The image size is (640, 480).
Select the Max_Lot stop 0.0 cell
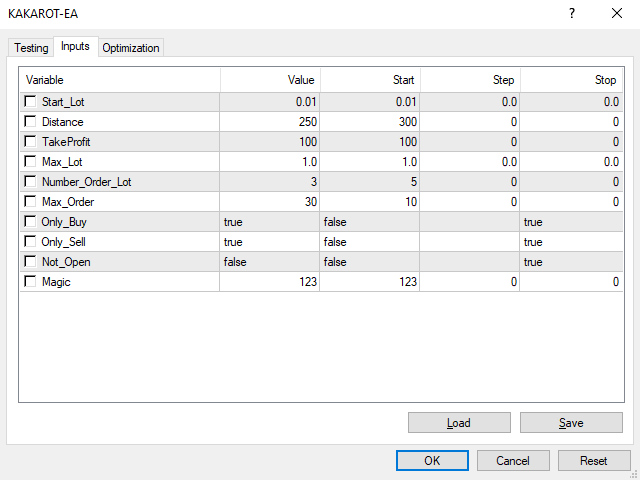[x=571, y=162]
